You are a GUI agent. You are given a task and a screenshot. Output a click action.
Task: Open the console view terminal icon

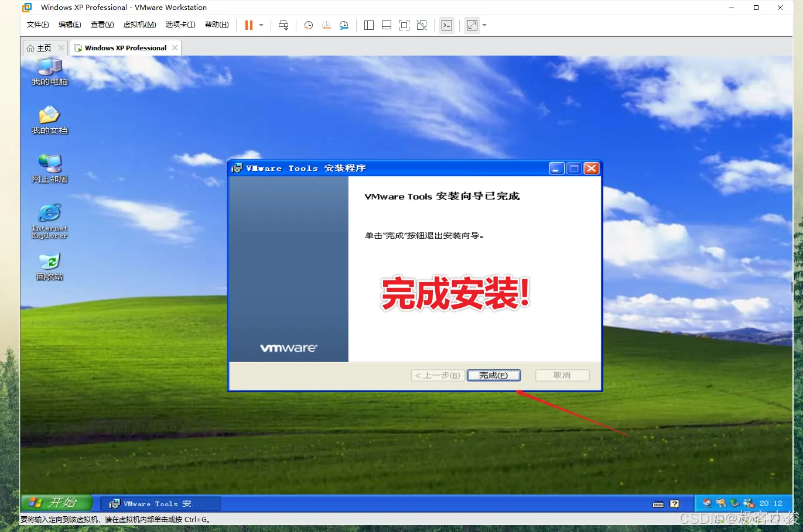pos(447,25)
